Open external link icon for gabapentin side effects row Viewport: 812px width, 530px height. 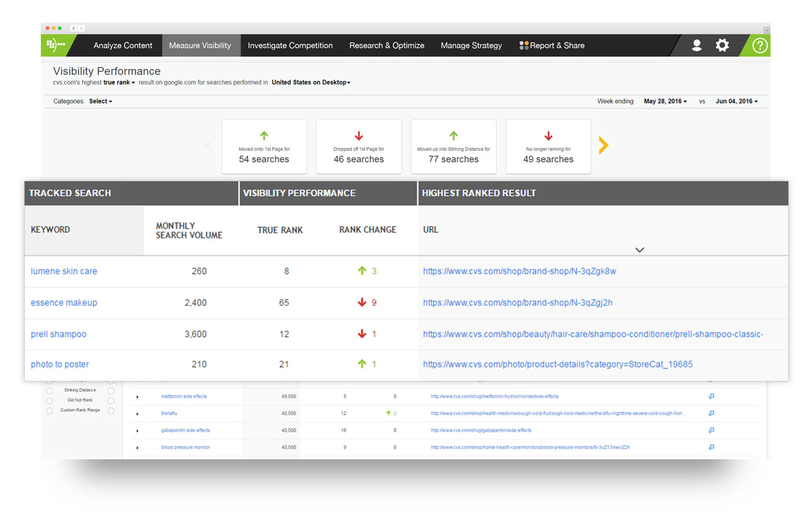712,430
